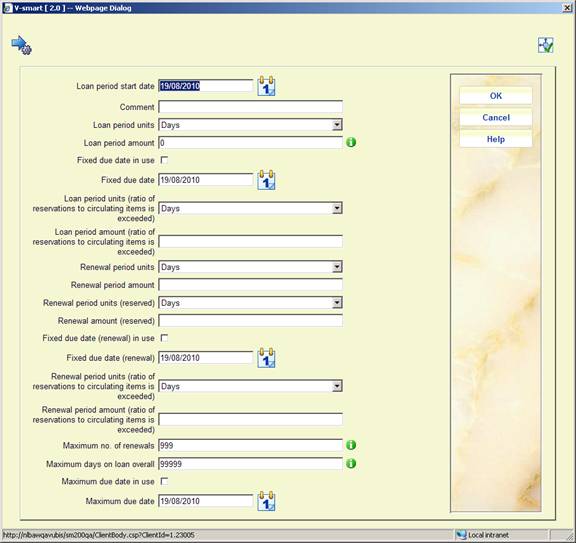This screenshot has width=576, height=543.
Task: Show info for Maximum no. of renewals
Action: coord(351,445)
